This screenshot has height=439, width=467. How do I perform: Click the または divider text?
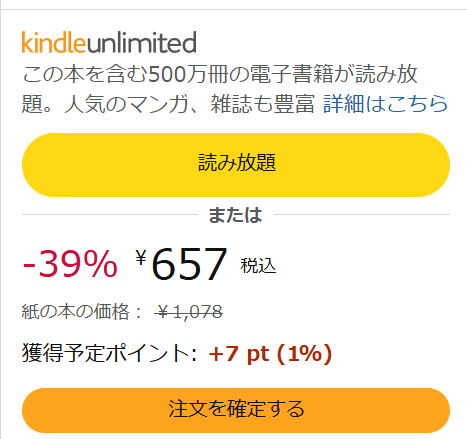pyautogui.click(x=235, y=215)
